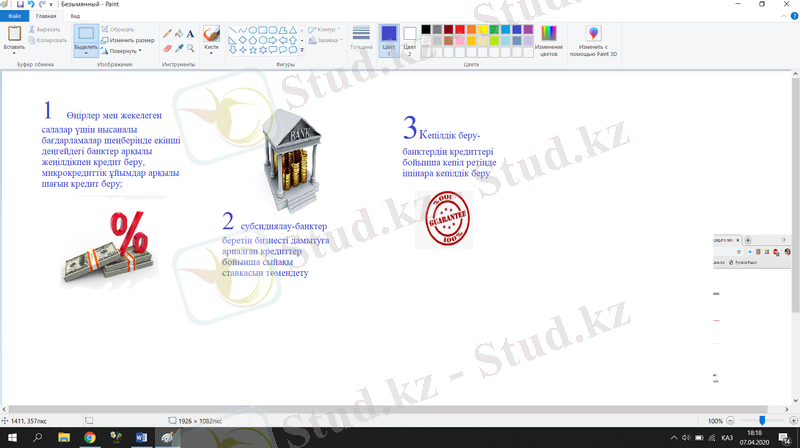The image size is (800, 448).
Task: Select the Magnifier tool
Action: pyautogui.click(x=190, y=48)
